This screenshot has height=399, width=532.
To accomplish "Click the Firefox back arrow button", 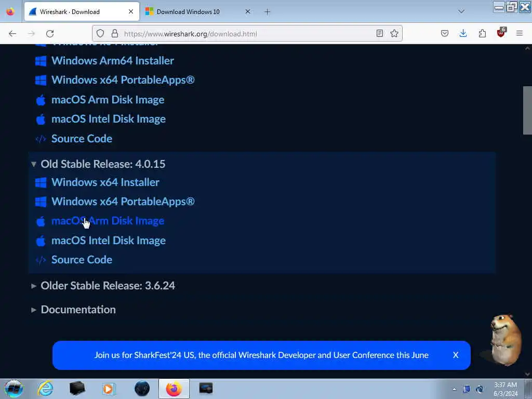I will tap(12, 34).
